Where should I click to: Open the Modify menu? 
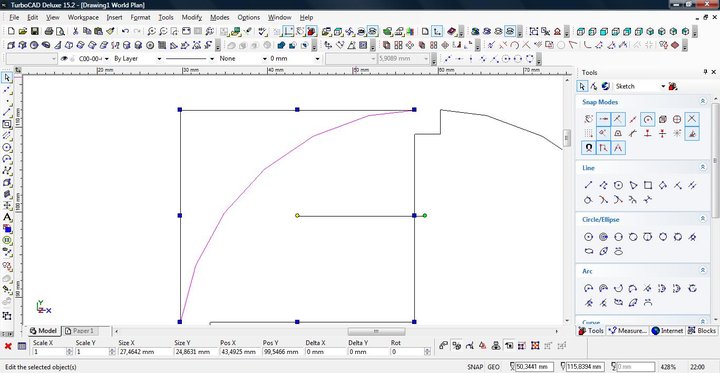pyautogui.click(x=191, y=17)
